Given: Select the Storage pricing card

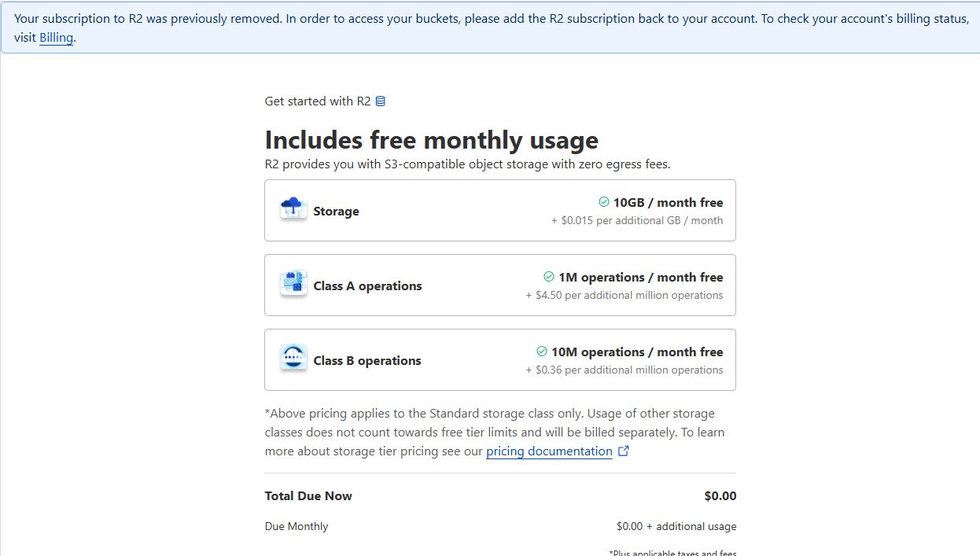Looking at the screenshot, I should pos(500,210).
